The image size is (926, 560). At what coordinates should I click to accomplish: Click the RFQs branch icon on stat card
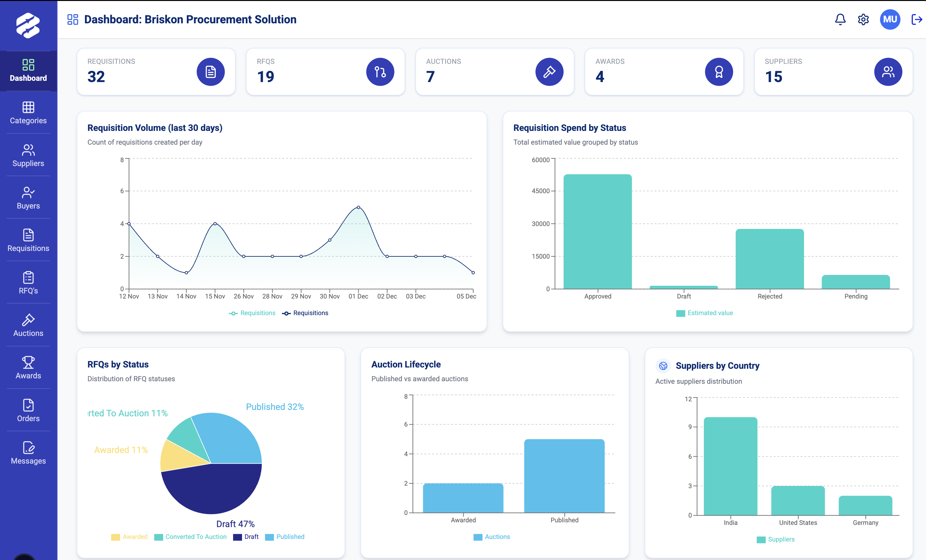point(380,72)
